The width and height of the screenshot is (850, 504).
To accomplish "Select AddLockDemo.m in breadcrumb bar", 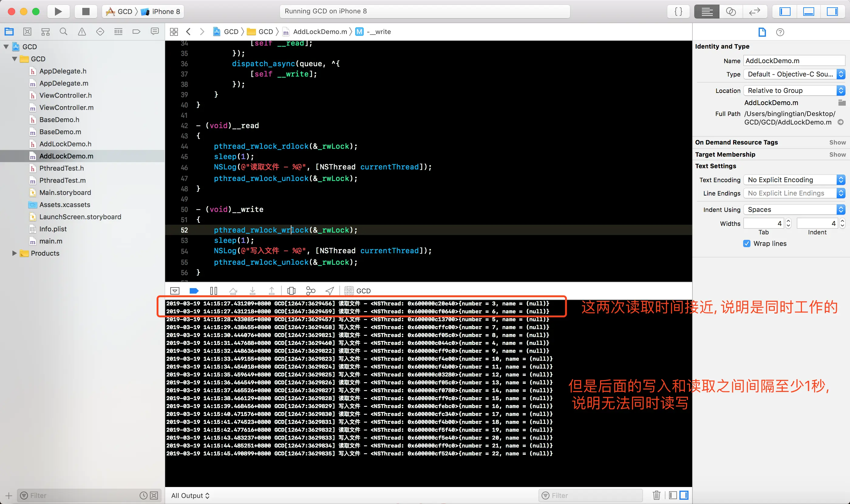I will coord(320,32).
